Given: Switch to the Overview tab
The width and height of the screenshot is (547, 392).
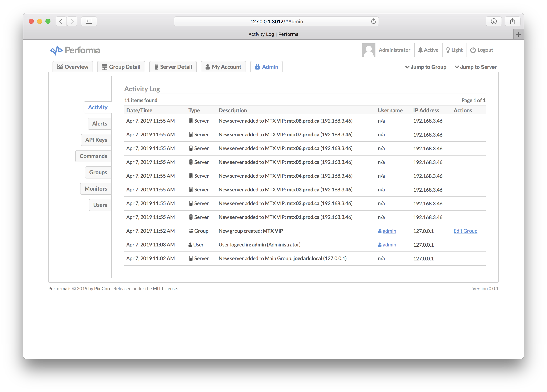Looking at the screenshot, I should [x=73, y=67].
